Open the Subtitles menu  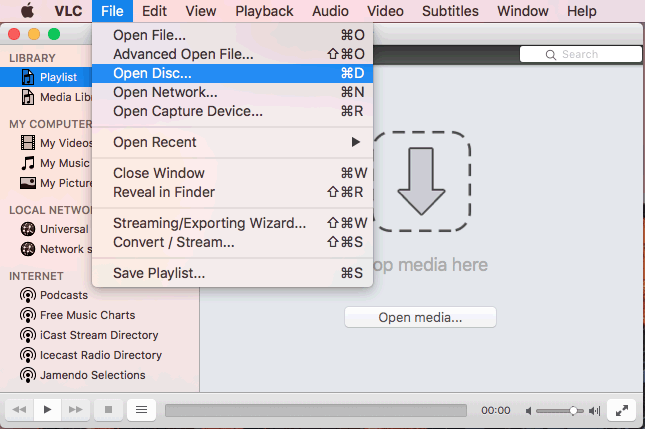450,11
